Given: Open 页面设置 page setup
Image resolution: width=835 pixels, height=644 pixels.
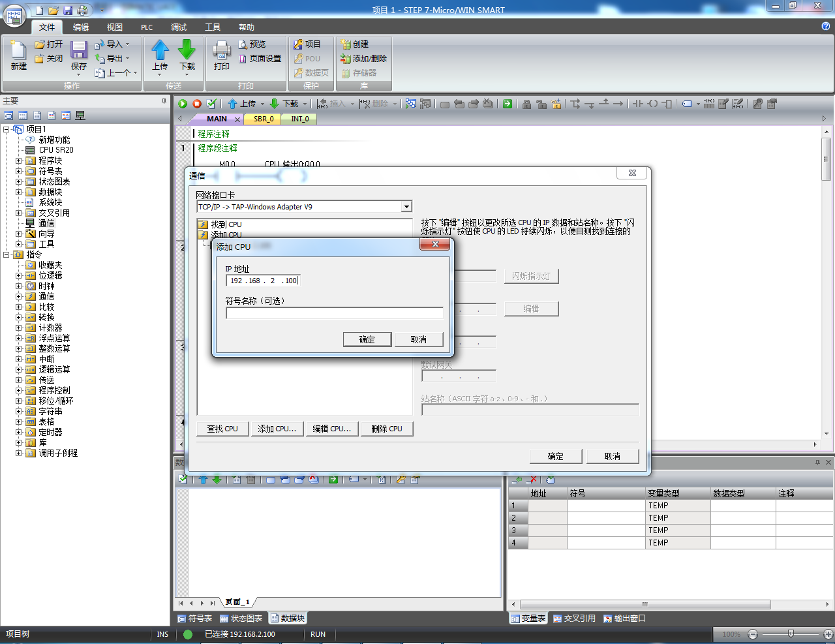Looking at the screenshot, I should pyautogui.click(x=260, y=59).
